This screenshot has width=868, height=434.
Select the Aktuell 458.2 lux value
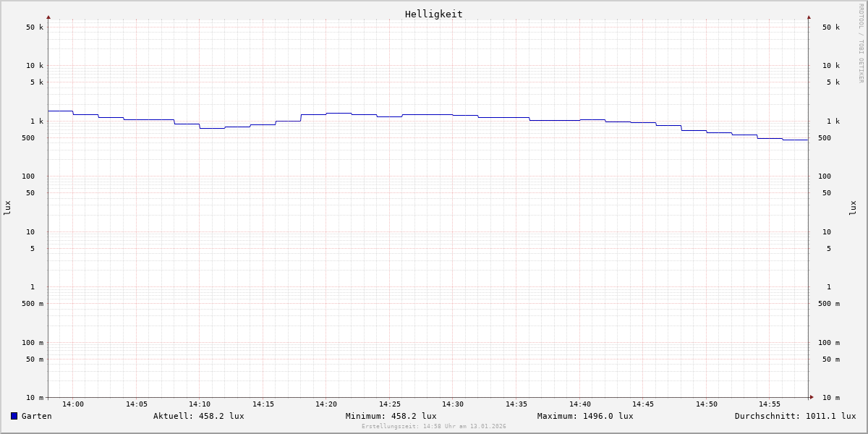pos(198,416)
